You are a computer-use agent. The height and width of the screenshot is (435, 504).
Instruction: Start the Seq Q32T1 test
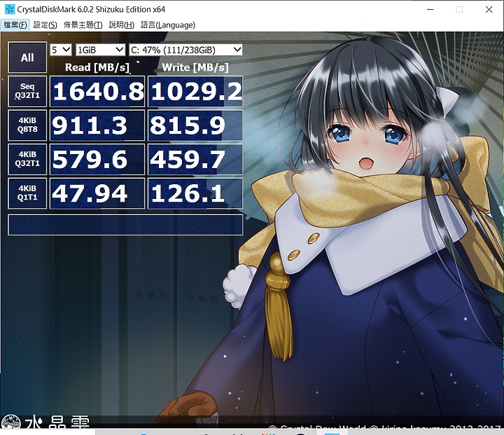pyautogui.click(x=27, y=91)
